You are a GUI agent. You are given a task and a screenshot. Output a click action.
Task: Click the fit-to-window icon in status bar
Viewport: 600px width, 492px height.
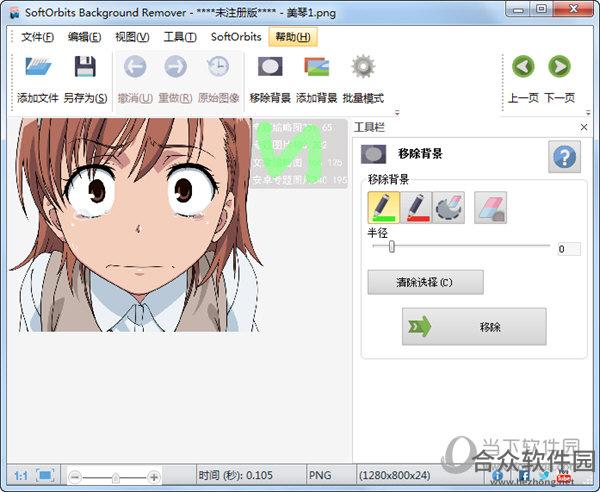coord(45,476)
